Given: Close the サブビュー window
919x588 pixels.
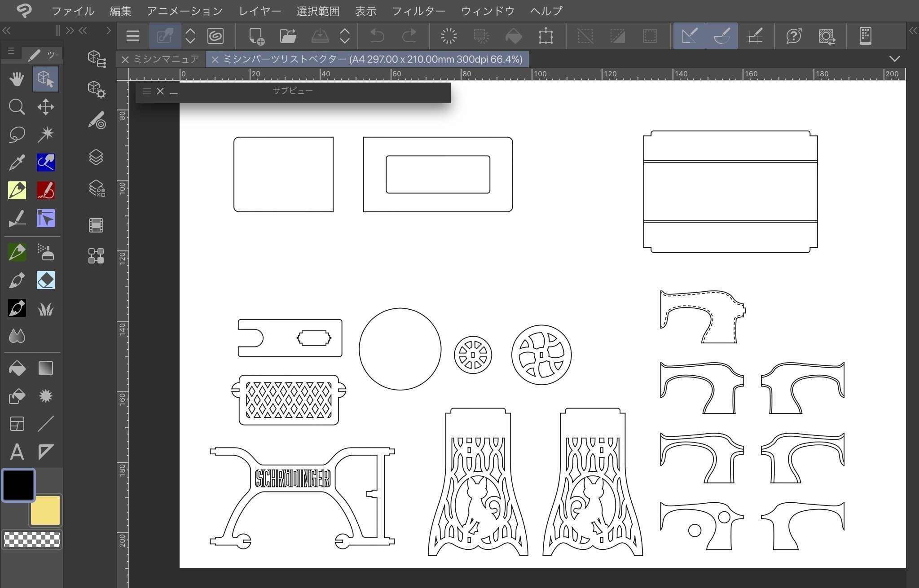Looking at the screenshot, I should tap(160, 91).
